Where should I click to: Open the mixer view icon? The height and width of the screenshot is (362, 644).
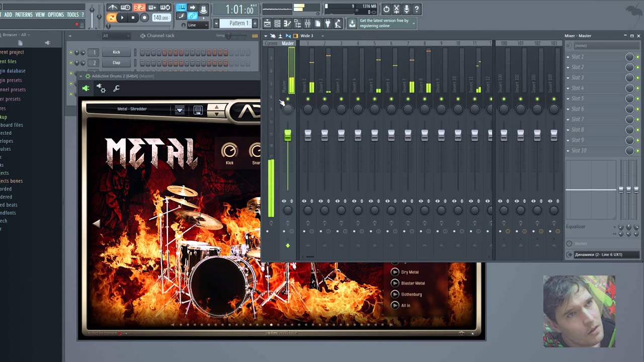pos(307,24)
